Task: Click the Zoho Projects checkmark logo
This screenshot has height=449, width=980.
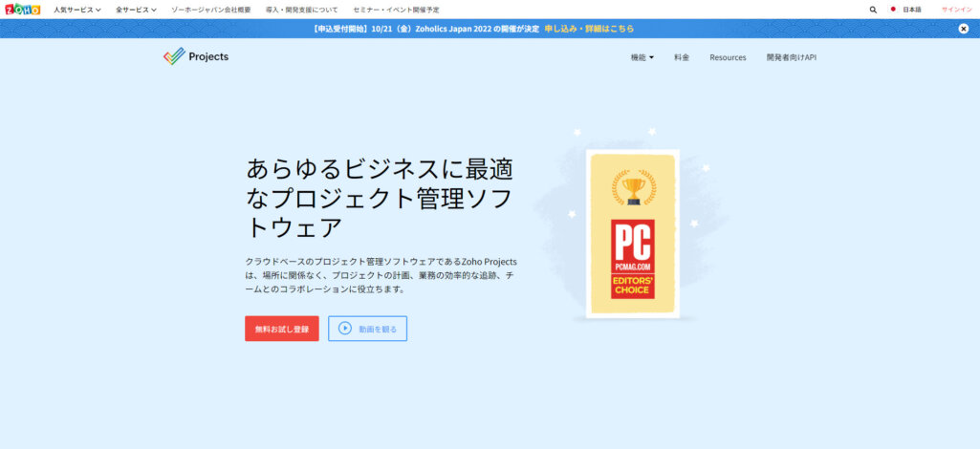Action: click(174, 56)
